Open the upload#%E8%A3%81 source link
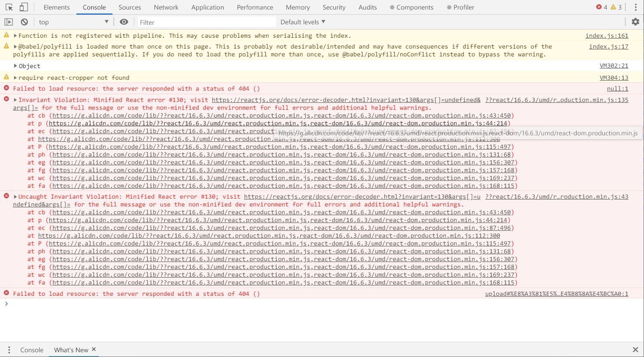Image resolution: width=644 pixels, height=357 pixels. click(x=557, y=294)
